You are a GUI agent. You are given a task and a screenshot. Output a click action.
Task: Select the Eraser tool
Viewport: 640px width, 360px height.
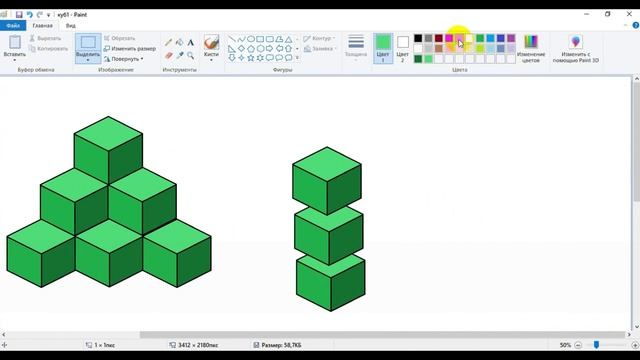(x=168, y=56)
